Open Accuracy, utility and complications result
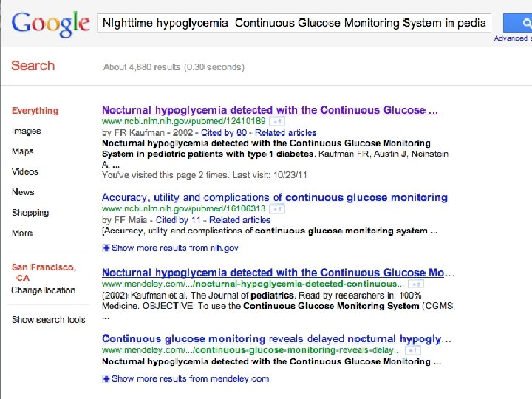 tap(274, 197)
